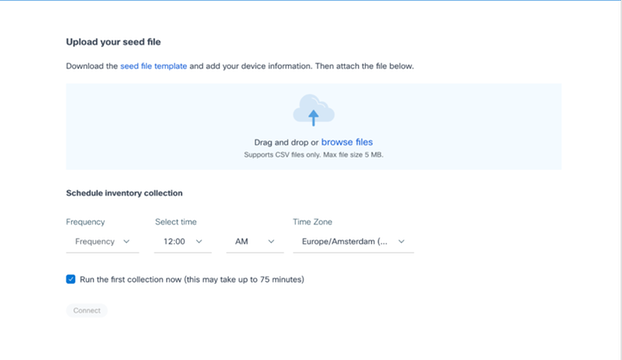Click the 'Supports CSV files only' text
The width and height of the screenshot is (622, 360).
click(x=313, y=155)
